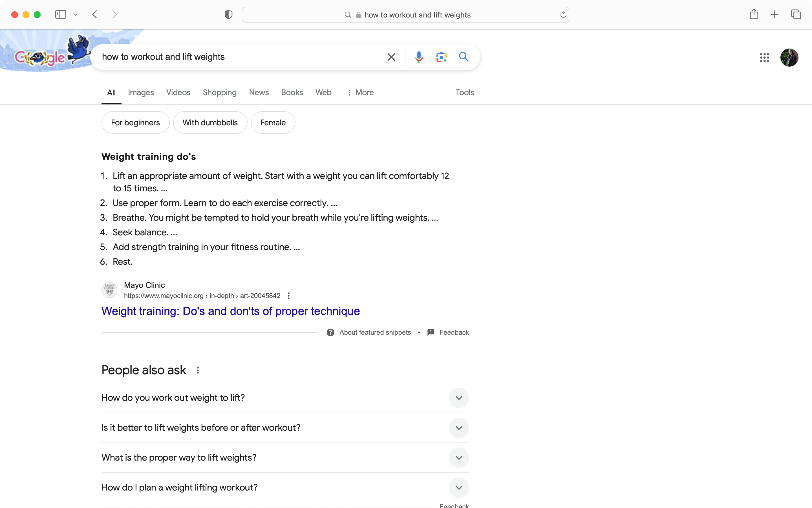Open the Google account profile avatar

click(789, 58)
